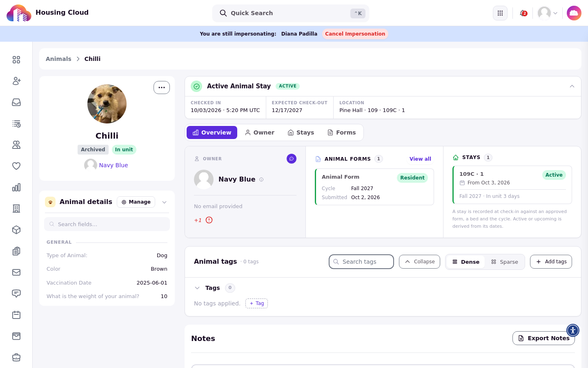Collapse the Active Animal Stay panel
The image size is (588, 368).
[572, 86]
